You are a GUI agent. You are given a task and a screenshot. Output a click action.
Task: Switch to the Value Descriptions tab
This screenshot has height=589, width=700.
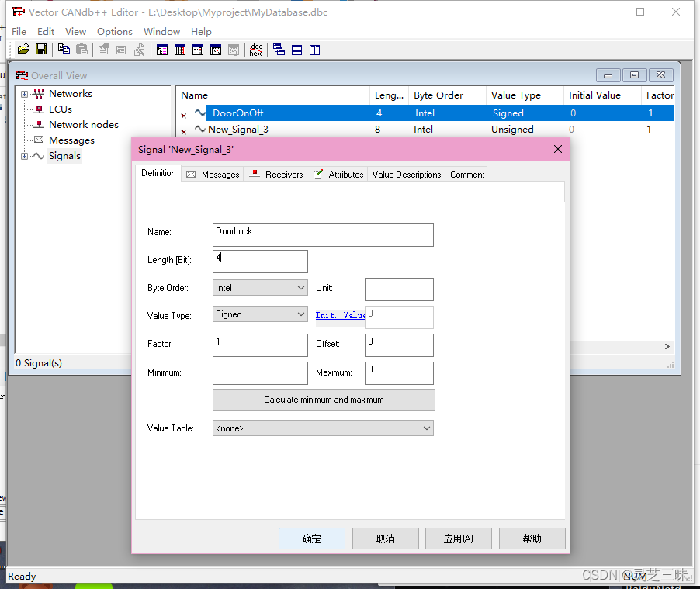[406, 174]
